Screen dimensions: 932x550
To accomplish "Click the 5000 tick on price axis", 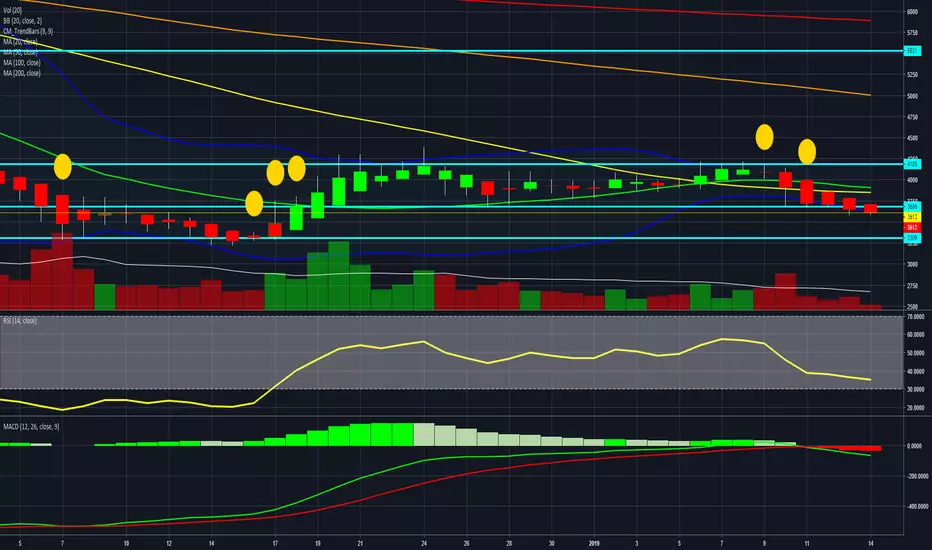I will [912, 96].
